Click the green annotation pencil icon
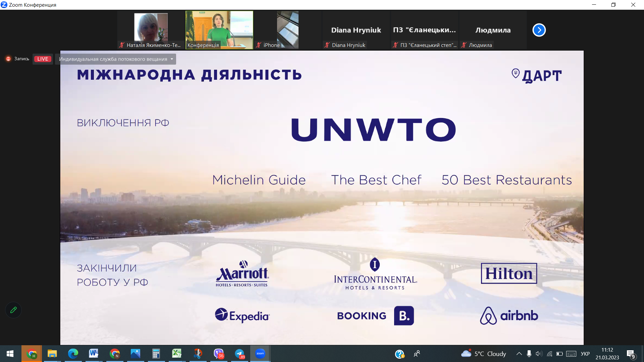The height and width of the screenshot is (362, 644). pyautogui.click(x=13, y=310)
